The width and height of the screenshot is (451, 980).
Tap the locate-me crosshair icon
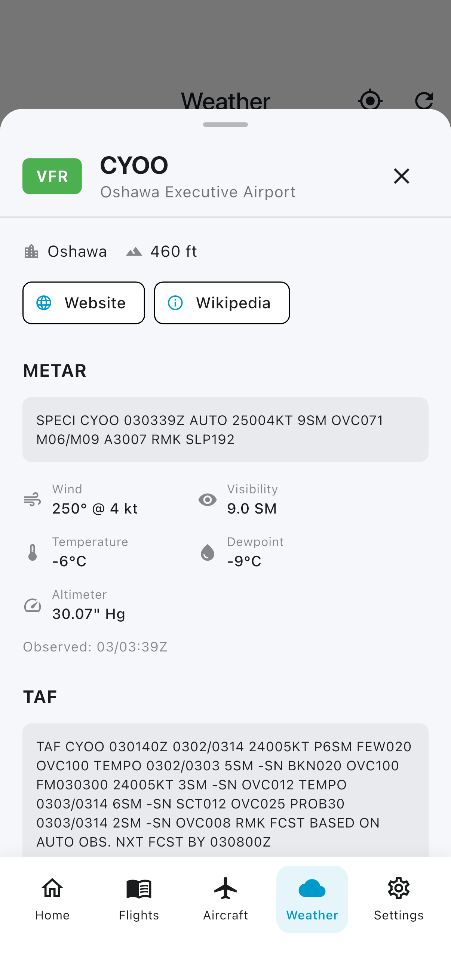pos(370,101)
